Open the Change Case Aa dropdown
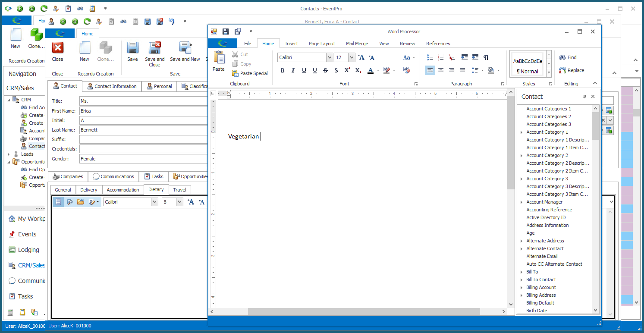 coord(409,57)
